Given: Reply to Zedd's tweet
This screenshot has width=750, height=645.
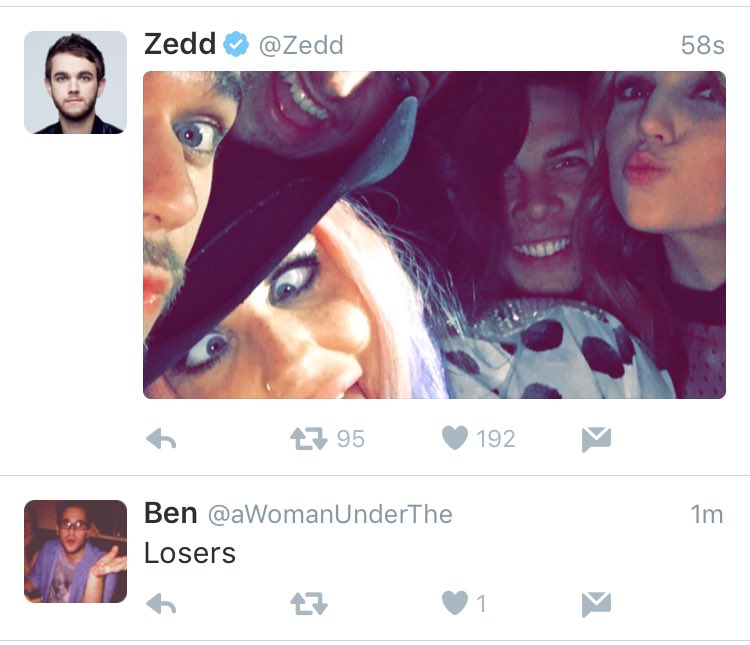Looking at the screenshot, I should [x=161, y=439].
